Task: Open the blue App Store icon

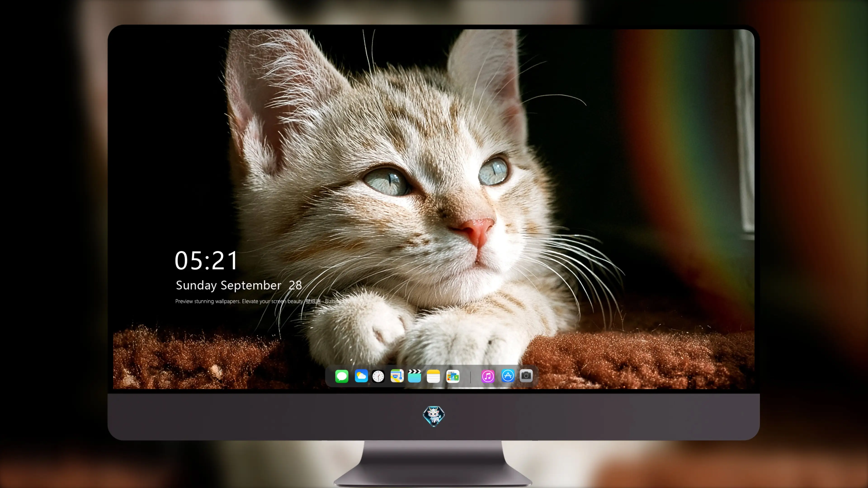Action: click(508, 376)
